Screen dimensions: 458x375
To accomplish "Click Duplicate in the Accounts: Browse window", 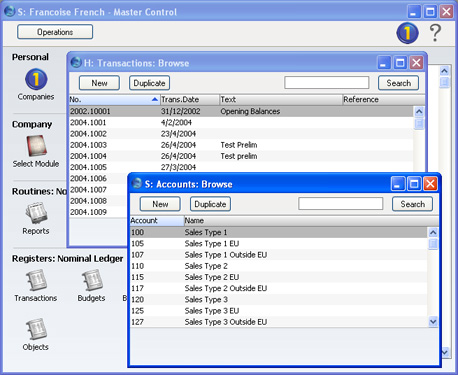I will click(x=210, y=204).
